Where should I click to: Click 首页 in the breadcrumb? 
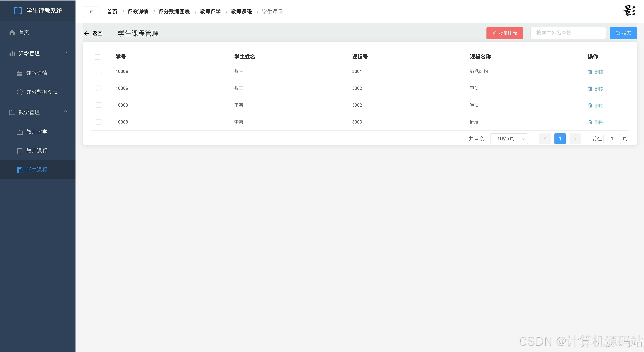click(x=112, y=12)
